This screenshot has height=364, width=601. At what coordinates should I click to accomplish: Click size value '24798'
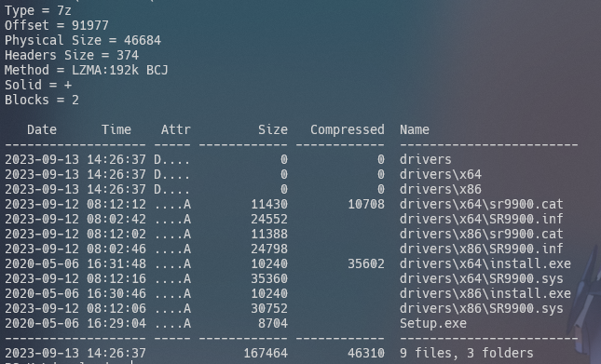(x=269, y=249)
